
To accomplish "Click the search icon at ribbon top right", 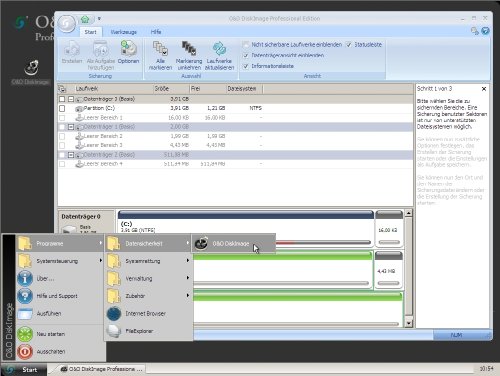I will point(474,31).
